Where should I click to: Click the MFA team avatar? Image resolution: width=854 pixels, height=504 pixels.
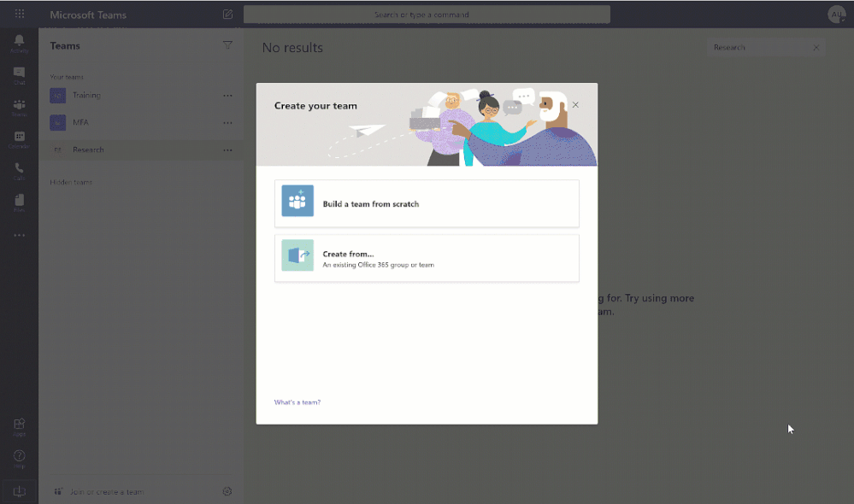tap(58, 122)
